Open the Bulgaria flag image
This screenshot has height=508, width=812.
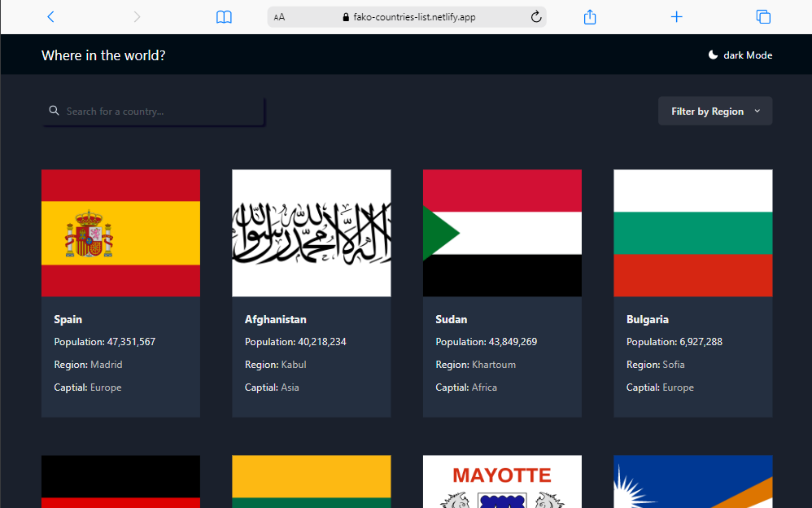pyautogui.click(x=693, y=233)
